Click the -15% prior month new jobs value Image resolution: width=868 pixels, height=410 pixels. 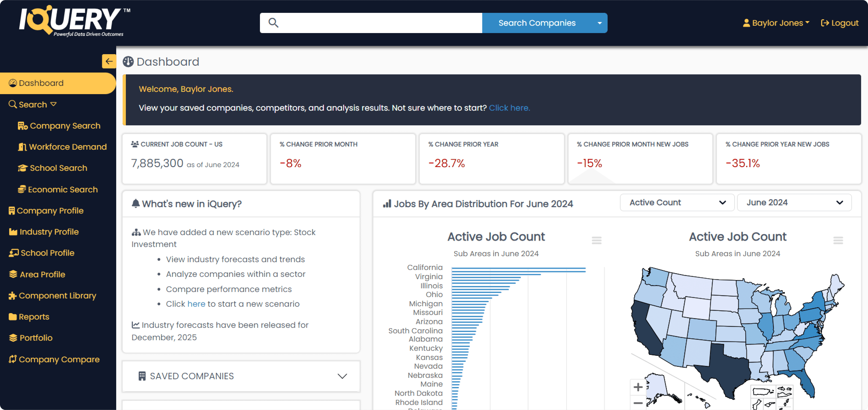pos(589,163)
